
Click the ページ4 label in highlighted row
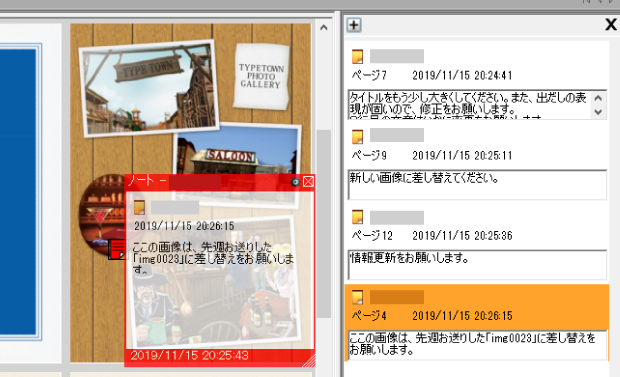[x=369, y=316]
